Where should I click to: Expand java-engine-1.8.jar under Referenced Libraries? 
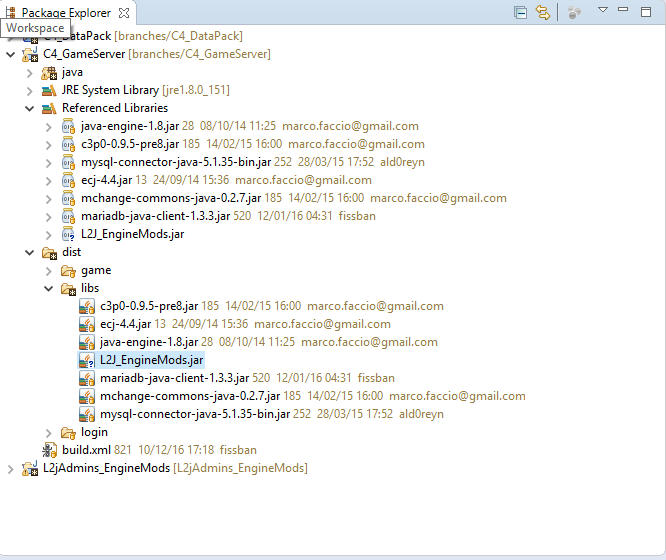pos(48,127)
